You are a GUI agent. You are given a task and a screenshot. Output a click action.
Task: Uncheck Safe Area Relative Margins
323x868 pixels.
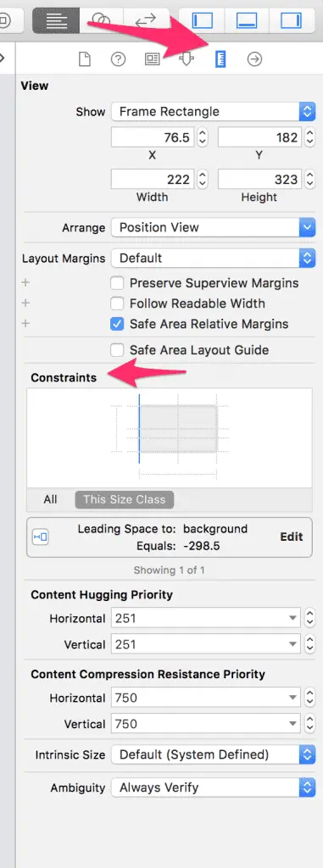(117, 325)
